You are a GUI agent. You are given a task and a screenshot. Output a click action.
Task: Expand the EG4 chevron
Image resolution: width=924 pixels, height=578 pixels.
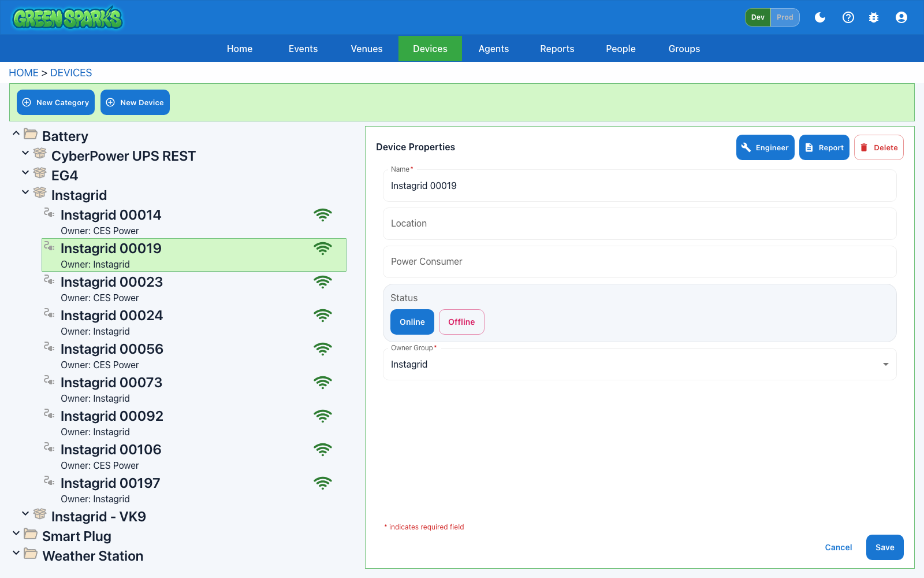[25, 173]
